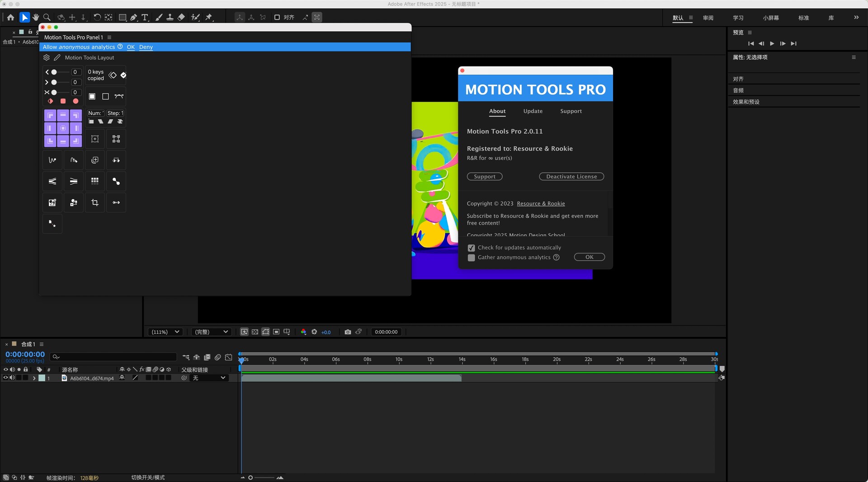The width and height of the screenshot is (868, 482).
Task: Click Deny in analytics banner
Action: [146, 47]
